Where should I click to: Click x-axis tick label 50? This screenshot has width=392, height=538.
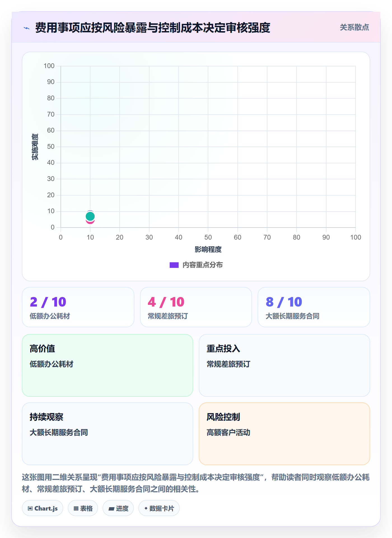coord(208,237)
